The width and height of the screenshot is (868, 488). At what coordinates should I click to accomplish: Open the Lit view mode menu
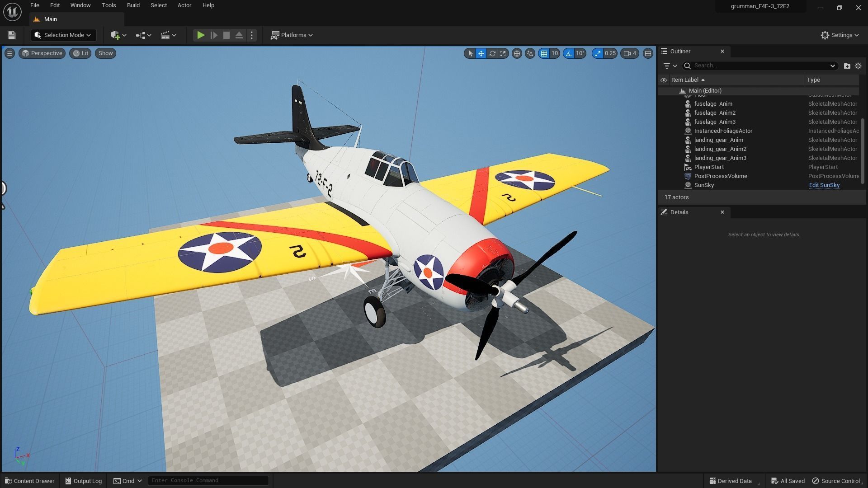(80, 53)
